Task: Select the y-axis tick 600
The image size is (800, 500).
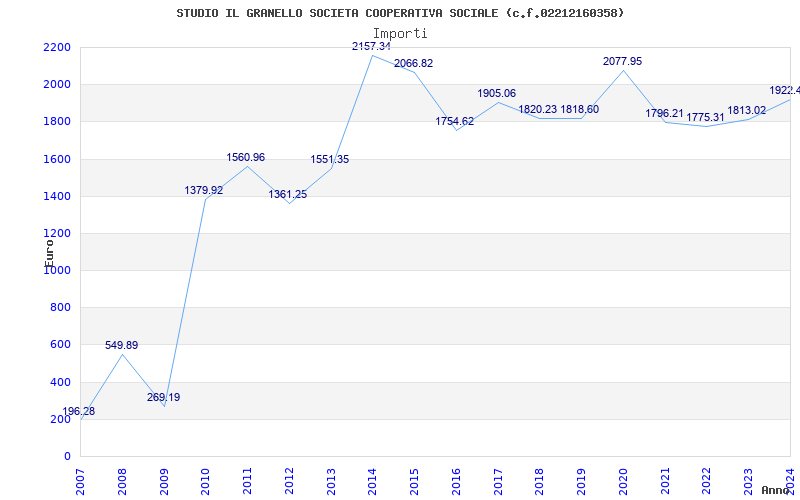Action: coord(61,345)
